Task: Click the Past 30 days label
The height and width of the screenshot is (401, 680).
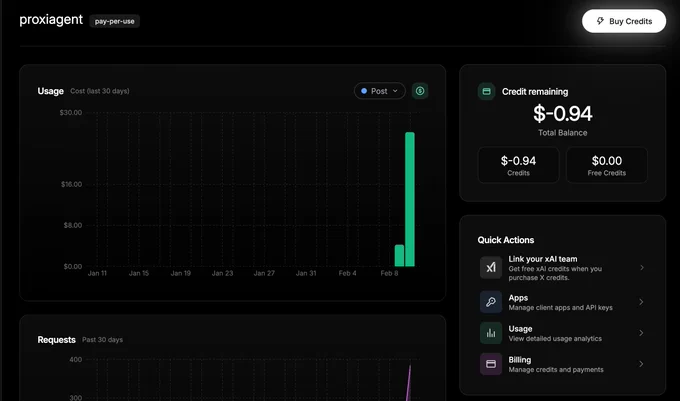Action: 102,340
